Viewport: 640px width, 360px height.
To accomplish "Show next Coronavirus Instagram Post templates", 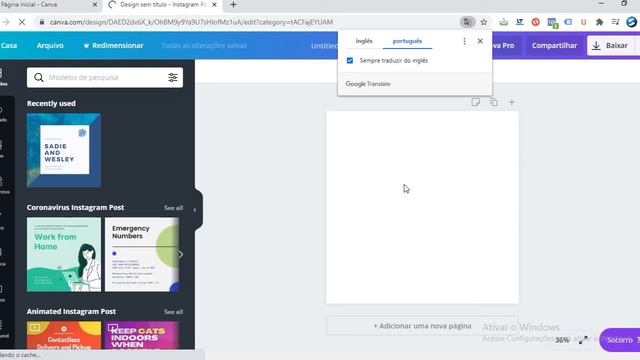I will (x=180, y=255).
